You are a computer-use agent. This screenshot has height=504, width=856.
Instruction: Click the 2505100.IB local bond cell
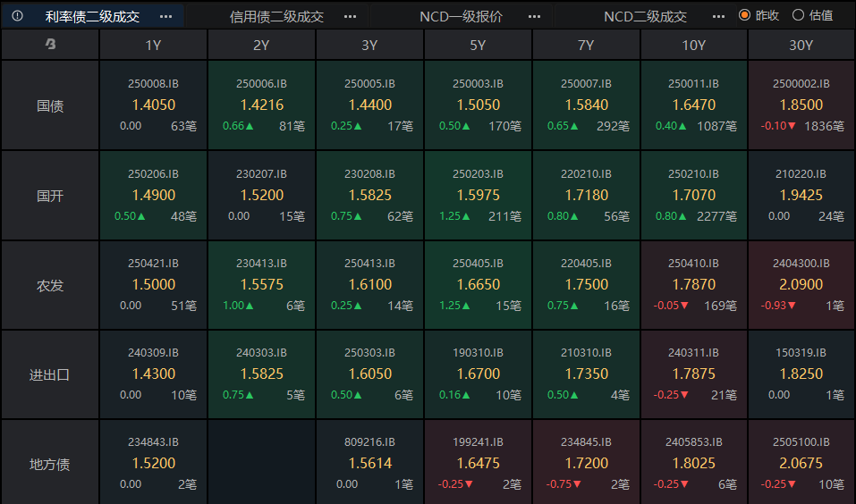(x=801, y=464)
